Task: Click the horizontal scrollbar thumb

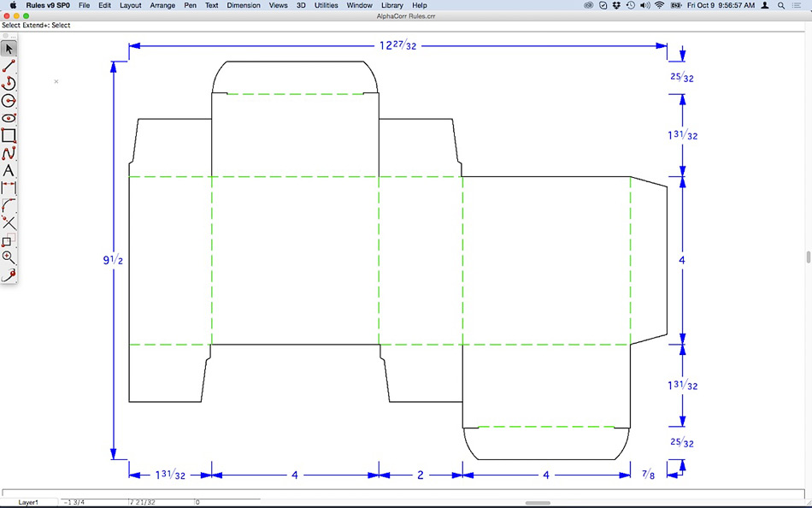Action: coord(537,503)
